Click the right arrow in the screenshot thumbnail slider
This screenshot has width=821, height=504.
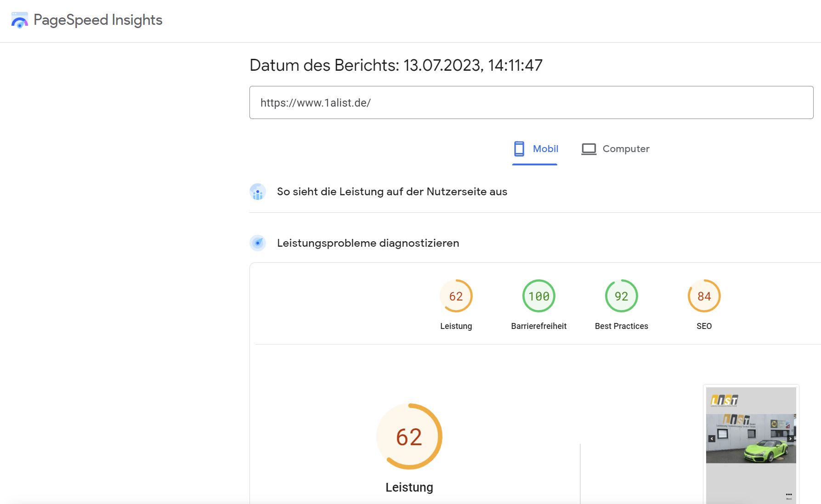[791, 439]
